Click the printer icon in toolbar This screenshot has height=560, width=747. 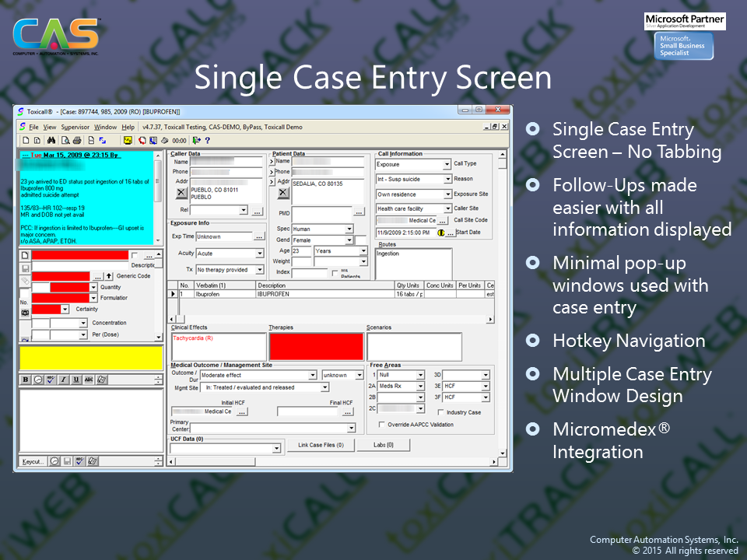77,141
